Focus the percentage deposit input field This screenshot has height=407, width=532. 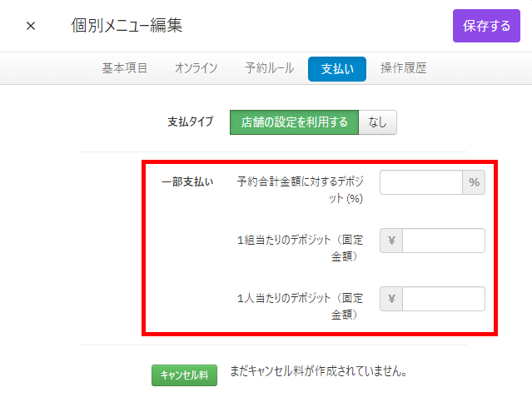coord(421,182)
